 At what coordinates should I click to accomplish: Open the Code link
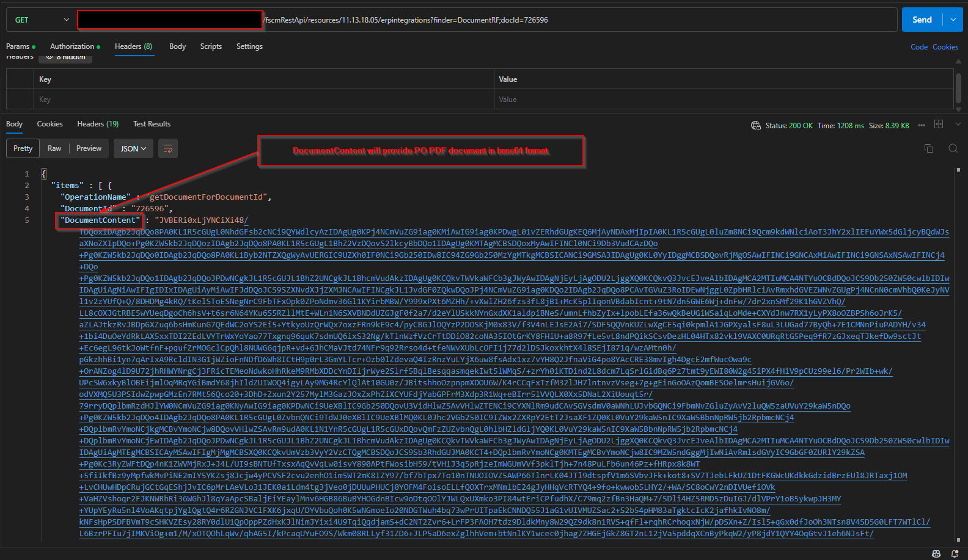click(x=919, y=47)
